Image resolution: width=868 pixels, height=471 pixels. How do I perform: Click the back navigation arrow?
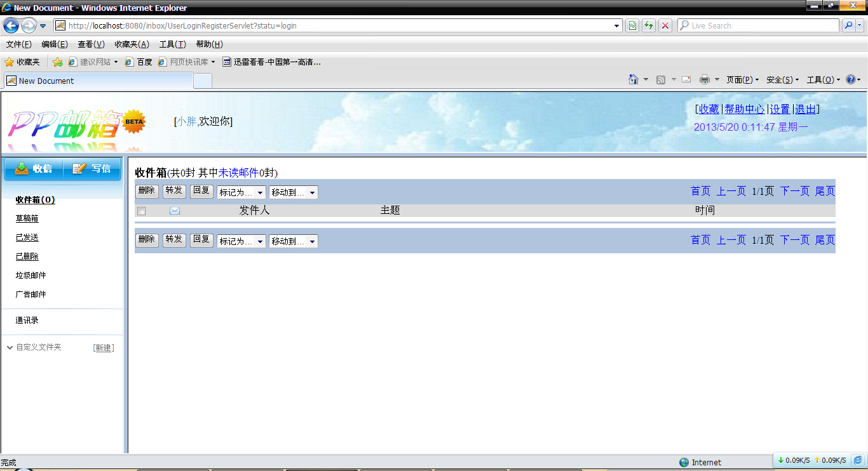[x=10, y=25]
